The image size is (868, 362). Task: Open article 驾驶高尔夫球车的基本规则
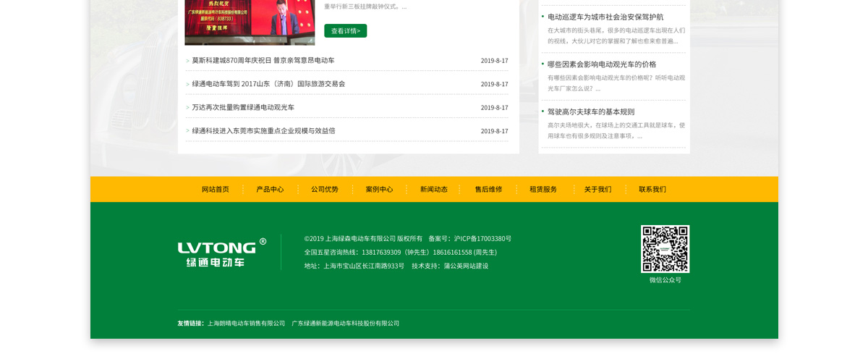point(591,111)
